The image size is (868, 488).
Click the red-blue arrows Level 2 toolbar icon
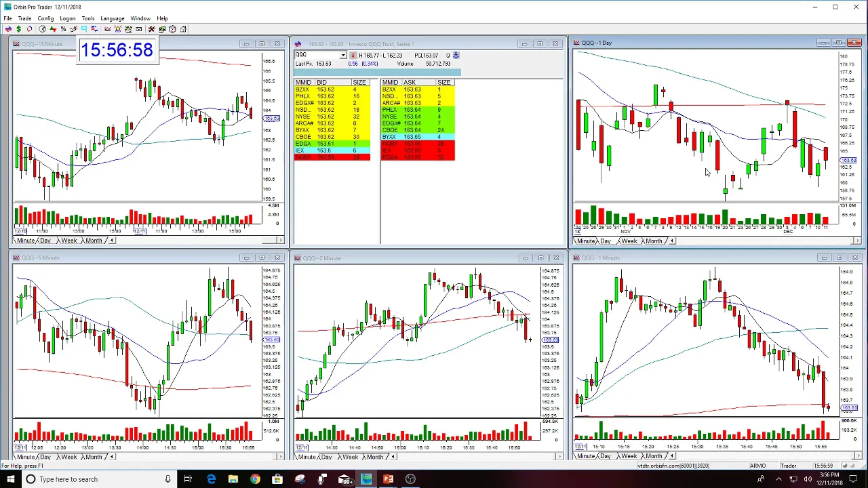(8, 29)
